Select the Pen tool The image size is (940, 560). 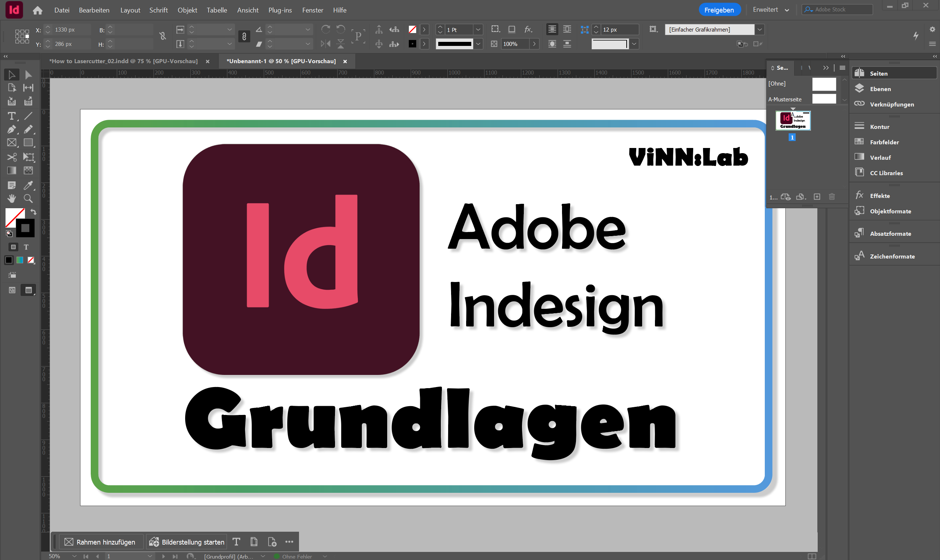(x=12, y=129)
